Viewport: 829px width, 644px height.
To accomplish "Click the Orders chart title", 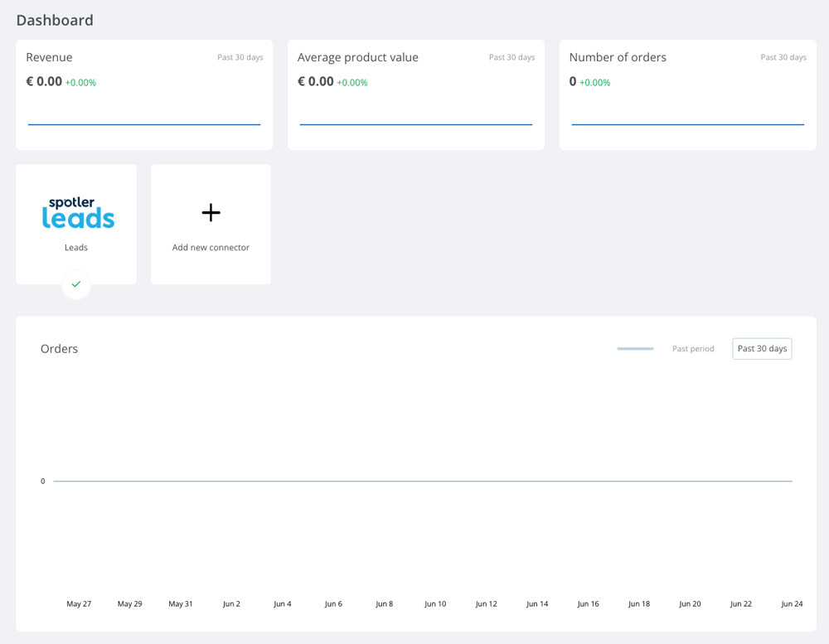I will click(x=59, y=348).
